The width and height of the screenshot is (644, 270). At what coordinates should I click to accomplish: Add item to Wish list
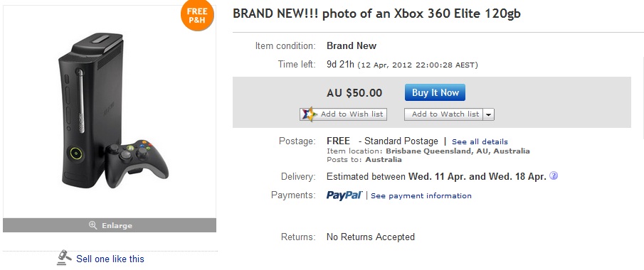tap(344, 114)
